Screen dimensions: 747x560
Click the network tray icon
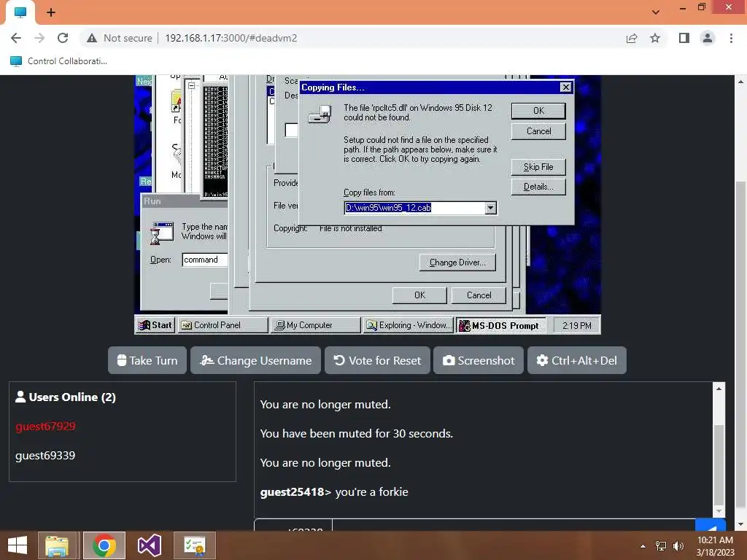pos(661,546)
